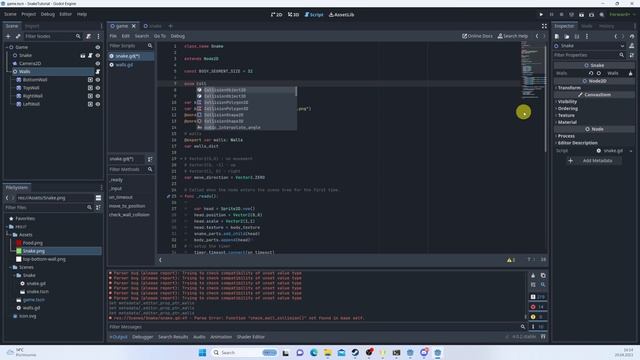
Task: Create a new resource in Inspector
Action: tap(557, 36)
